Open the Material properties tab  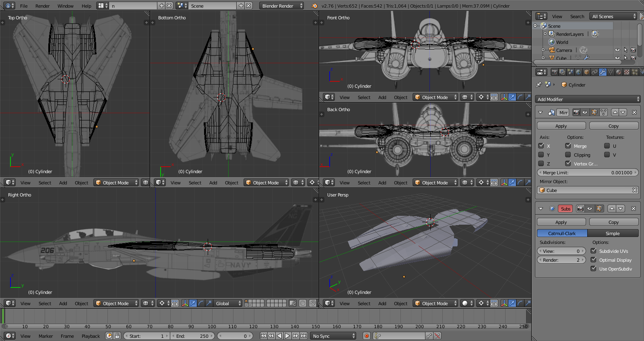click(x=619, y=72)
